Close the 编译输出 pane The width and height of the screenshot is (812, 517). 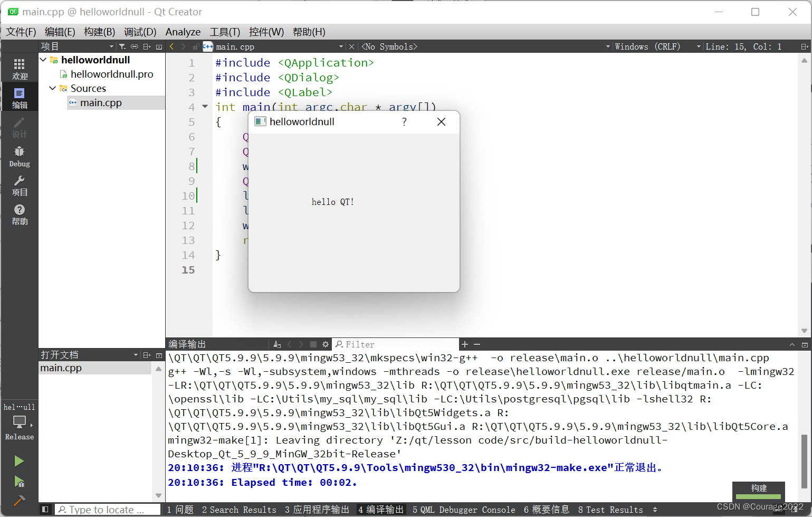pyautogui.click(x=805, y=344)
